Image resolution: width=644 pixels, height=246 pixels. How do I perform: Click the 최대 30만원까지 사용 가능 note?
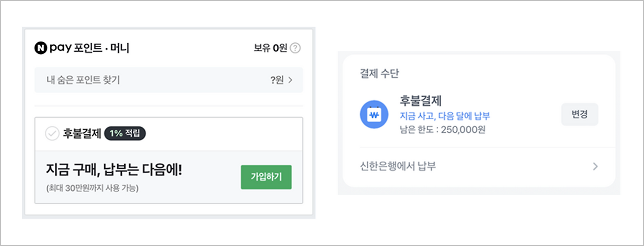click(x=92, y=189)
